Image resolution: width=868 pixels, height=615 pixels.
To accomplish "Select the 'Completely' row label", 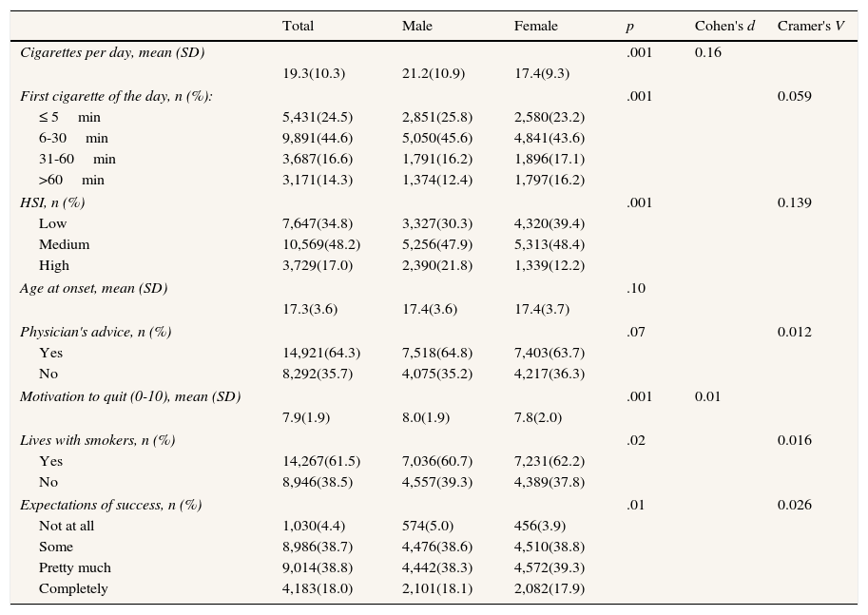I will point(73,588).
